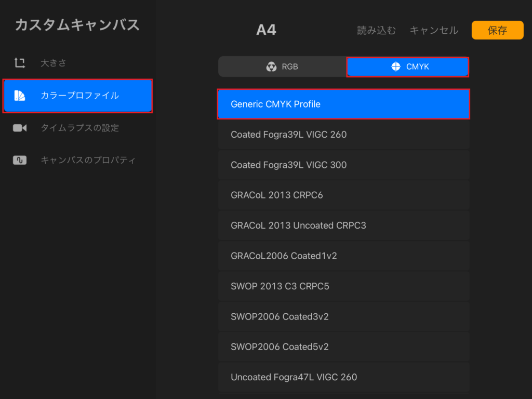The height and width of the screenshot is (399, 532).
Task: Open キャンバスのプロパティ section
Action: click(77, 160)
